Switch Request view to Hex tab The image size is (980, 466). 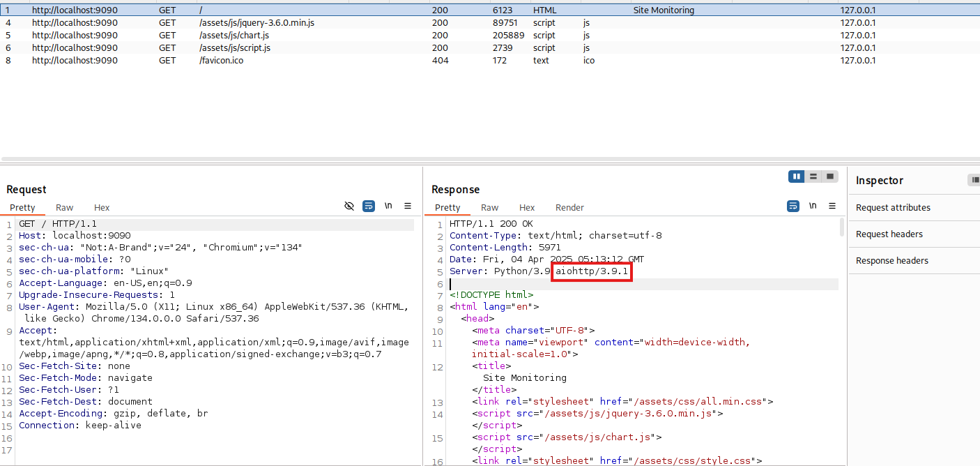pyautogui.click(x=102, y=207)
